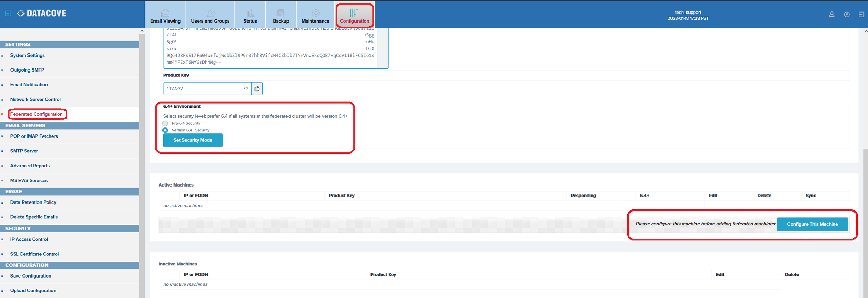Click the logout icon in header
Screen dimensions: 868x298
(861, 14)
